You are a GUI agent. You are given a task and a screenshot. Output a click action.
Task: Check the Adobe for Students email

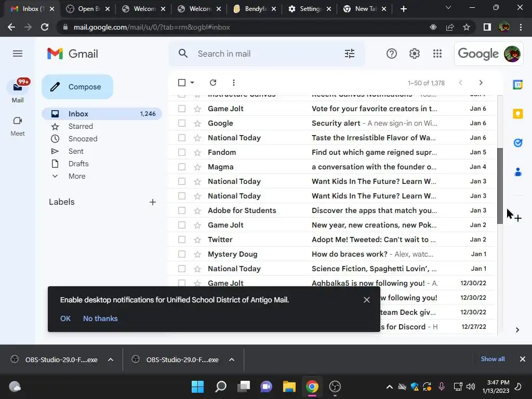182,210
